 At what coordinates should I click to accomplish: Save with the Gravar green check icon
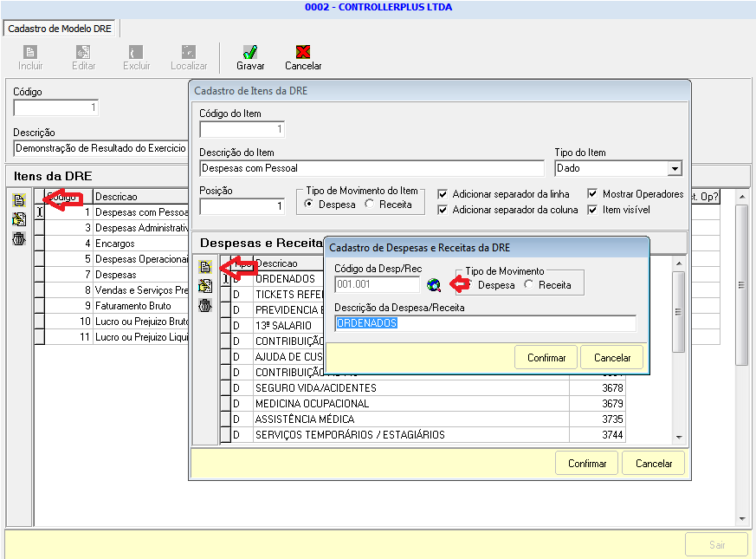click(x=250, y=52)
